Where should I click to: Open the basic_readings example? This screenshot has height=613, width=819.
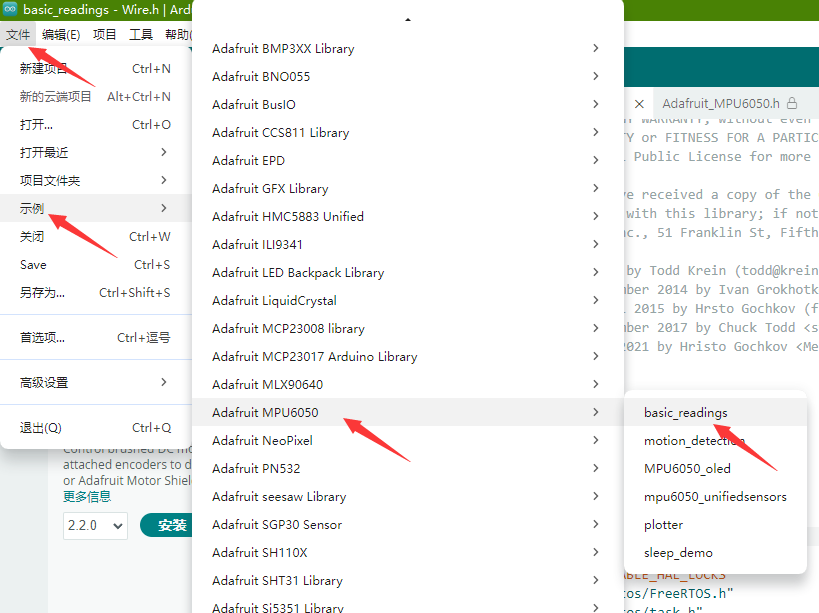point(715,412)
